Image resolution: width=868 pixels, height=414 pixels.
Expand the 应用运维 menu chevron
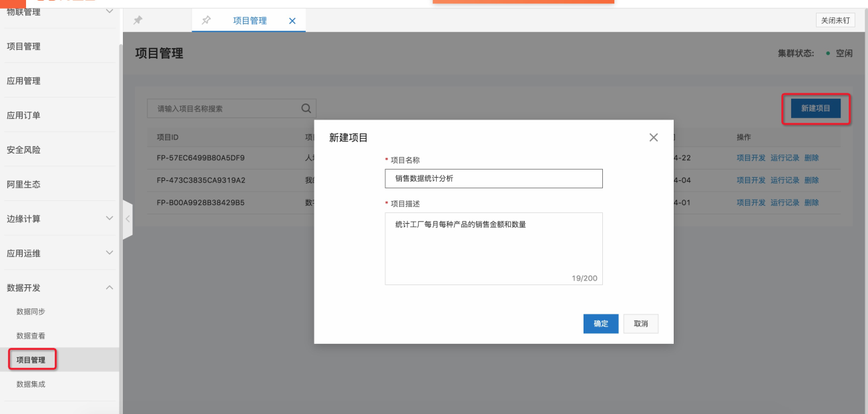coord(110,253)
